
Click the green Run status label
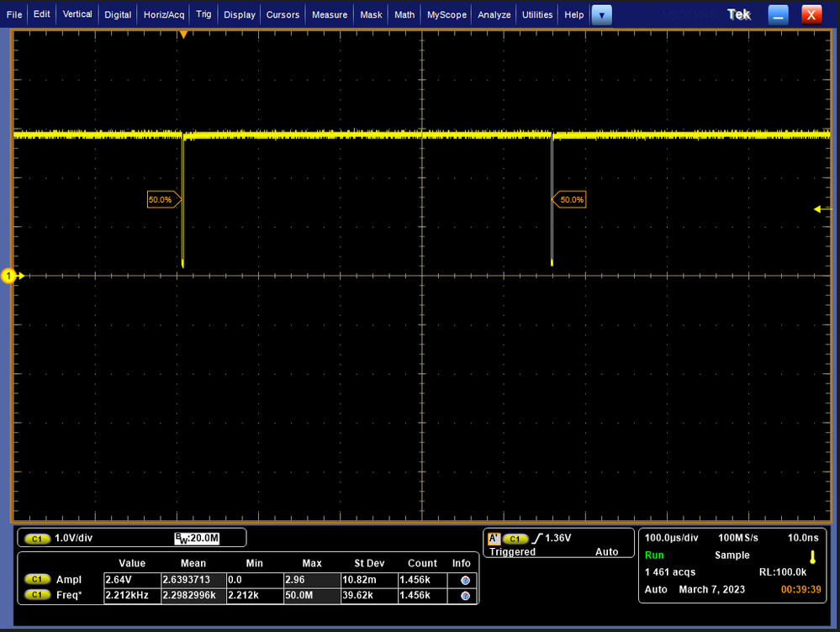654,556
